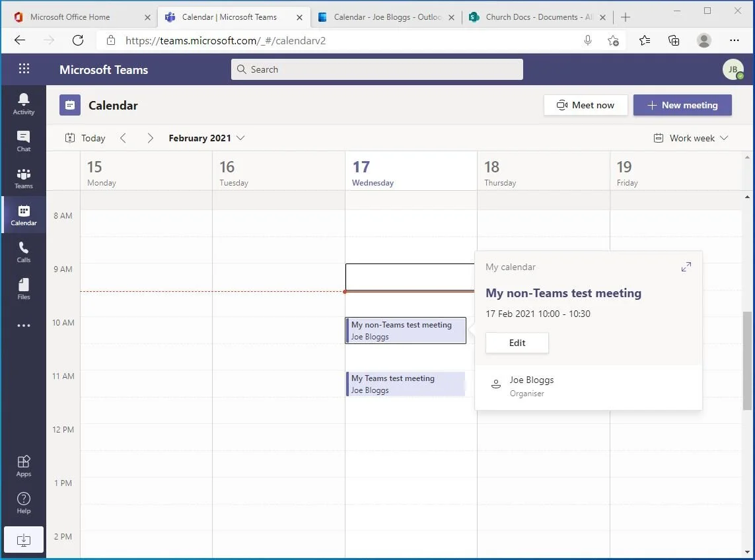Switch to Microsoft Office Home tab
Viewport: 755px width, 560px height.
70,17
